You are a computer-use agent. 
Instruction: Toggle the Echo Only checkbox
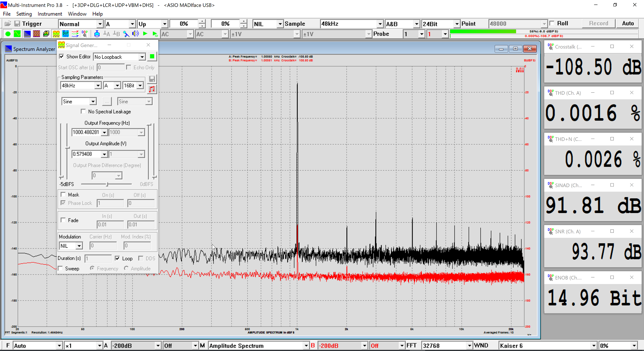[129, 67]
